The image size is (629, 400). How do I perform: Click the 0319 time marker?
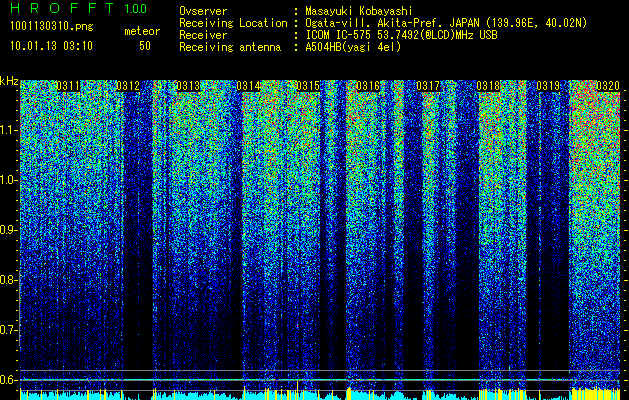pos(548,86)
